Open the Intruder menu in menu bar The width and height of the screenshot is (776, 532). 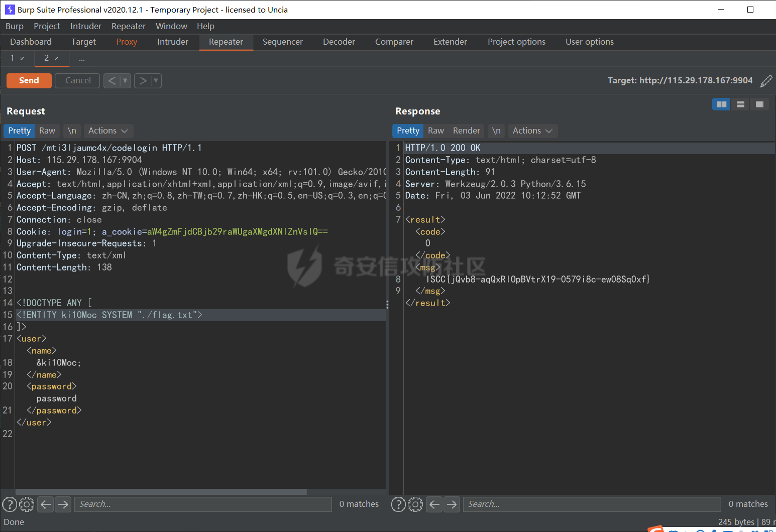click(85, 26)
